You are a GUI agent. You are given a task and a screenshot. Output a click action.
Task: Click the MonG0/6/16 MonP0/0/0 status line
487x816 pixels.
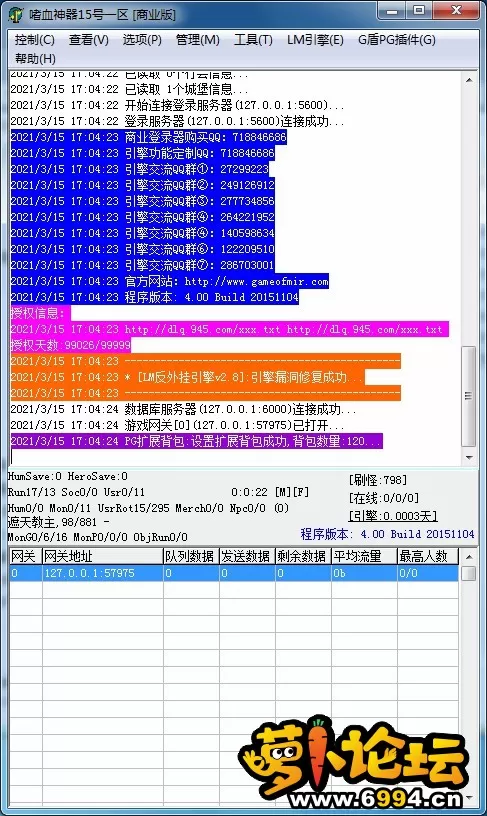tap(98, 537)
